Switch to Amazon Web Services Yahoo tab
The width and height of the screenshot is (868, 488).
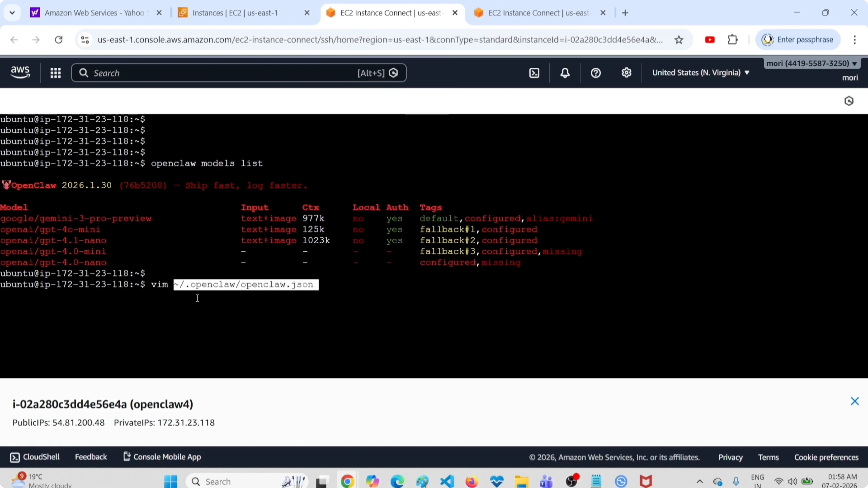(94, 13)
